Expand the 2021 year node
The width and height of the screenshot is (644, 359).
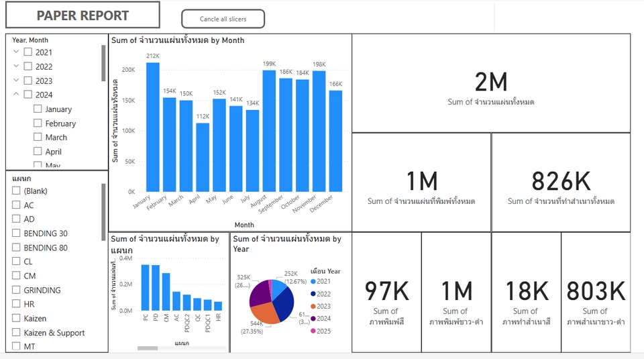pos(16,52)
